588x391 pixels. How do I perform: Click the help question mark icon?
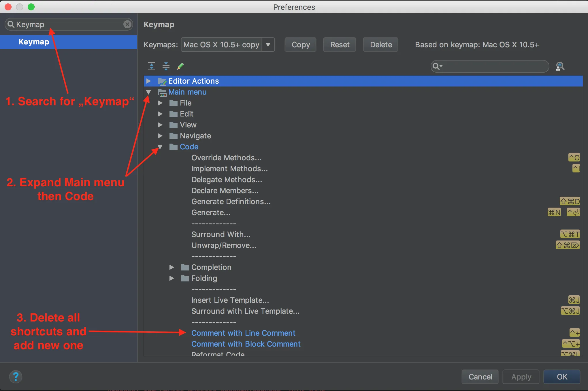pyautogui.click(x=16, y=377)
